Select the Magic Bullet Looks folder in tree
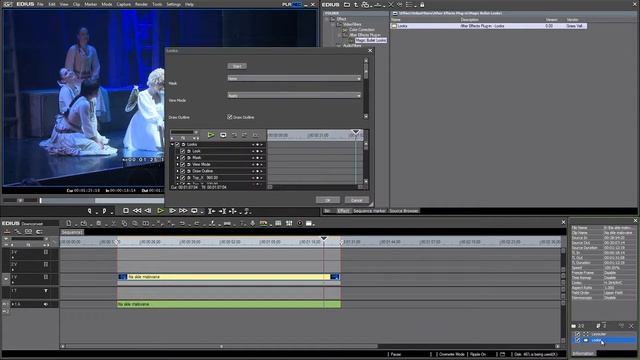This screenshot has height=360, width=640. pyautogui.click(x=371, y=40)
